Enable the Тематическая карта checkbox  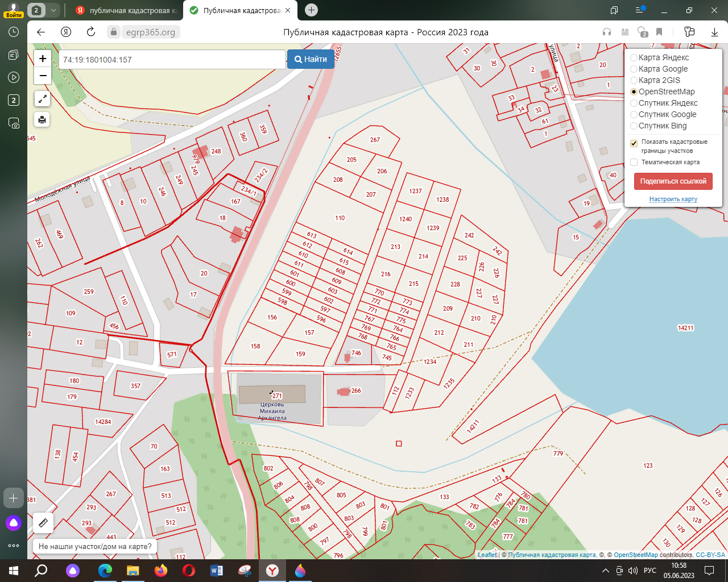(x=634, y=163)
